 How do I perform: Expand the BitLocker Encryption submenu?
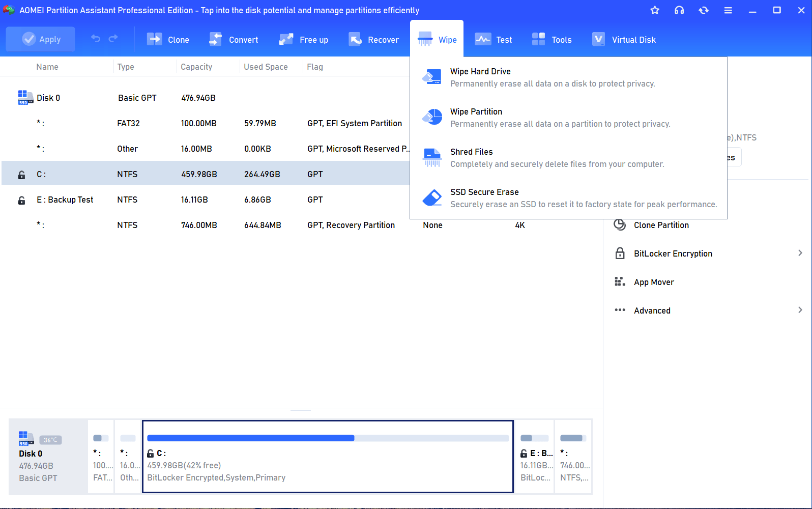tap(800, 253)
